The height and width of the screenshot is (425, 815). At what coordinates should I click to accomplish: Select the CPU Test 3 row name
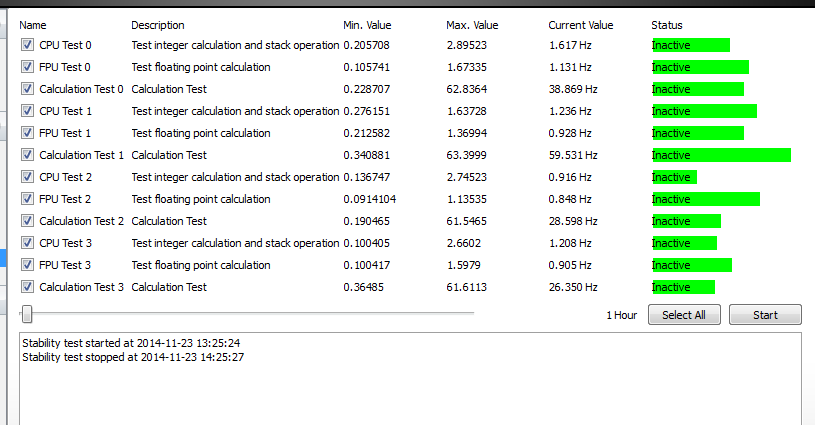click(x=65, y=243)
